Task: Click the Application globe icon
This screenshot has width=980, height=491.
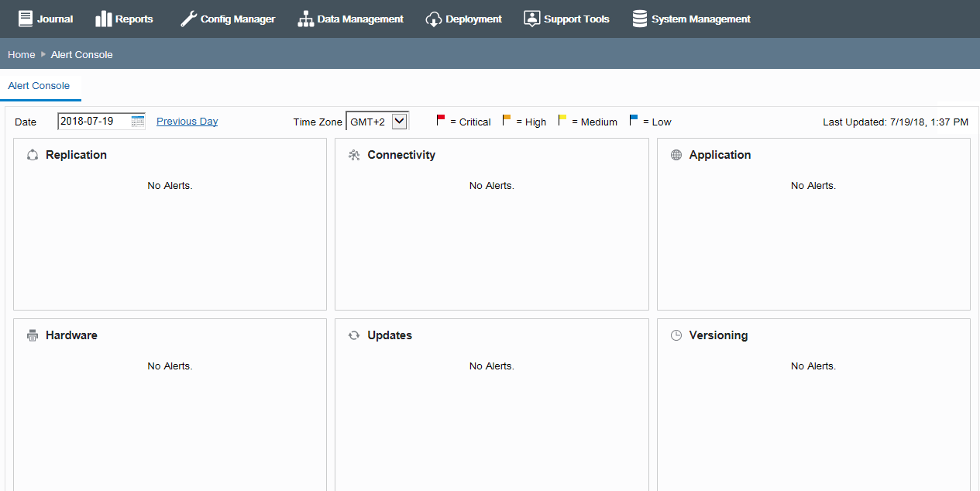Action: pos(676,155)
